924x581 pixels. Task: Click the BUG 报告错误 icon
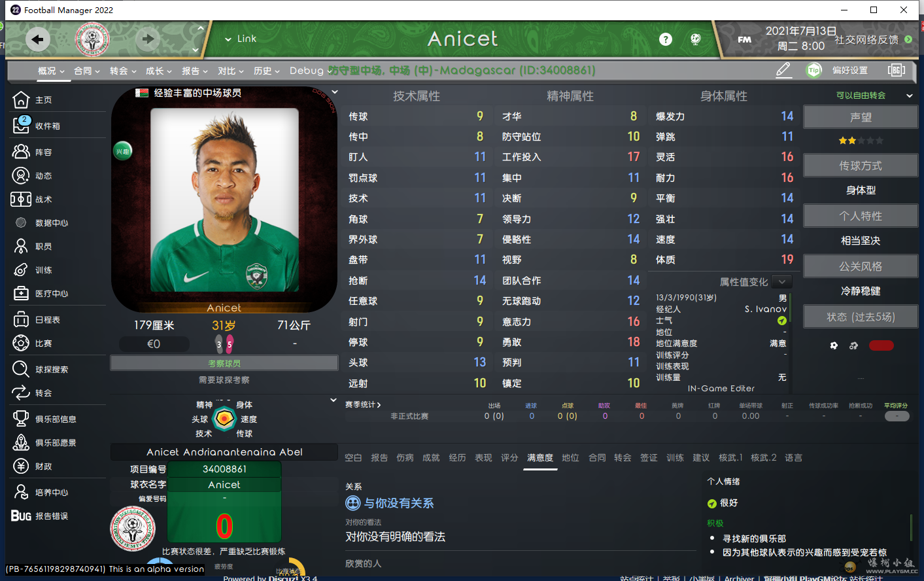(21, 516)
